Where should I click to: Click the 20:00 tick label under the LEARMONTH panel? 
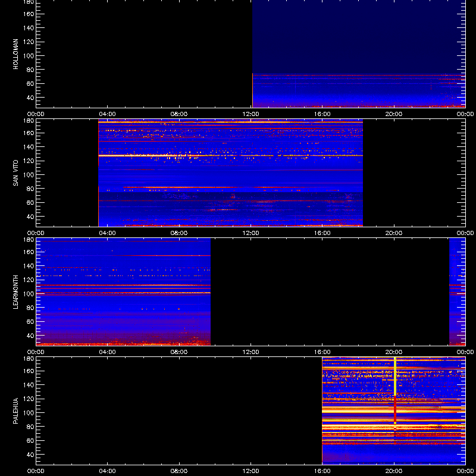coord(394,352)
